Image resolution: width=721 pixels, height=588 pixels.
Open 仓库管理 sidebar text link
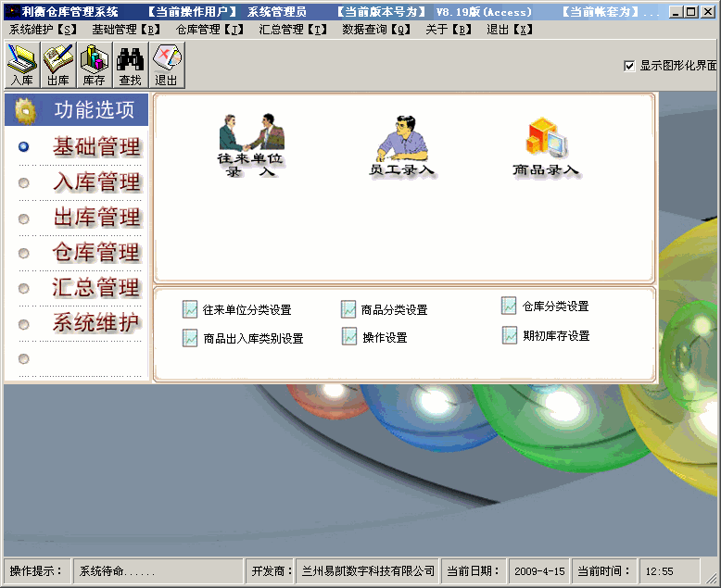pos(96,252)
